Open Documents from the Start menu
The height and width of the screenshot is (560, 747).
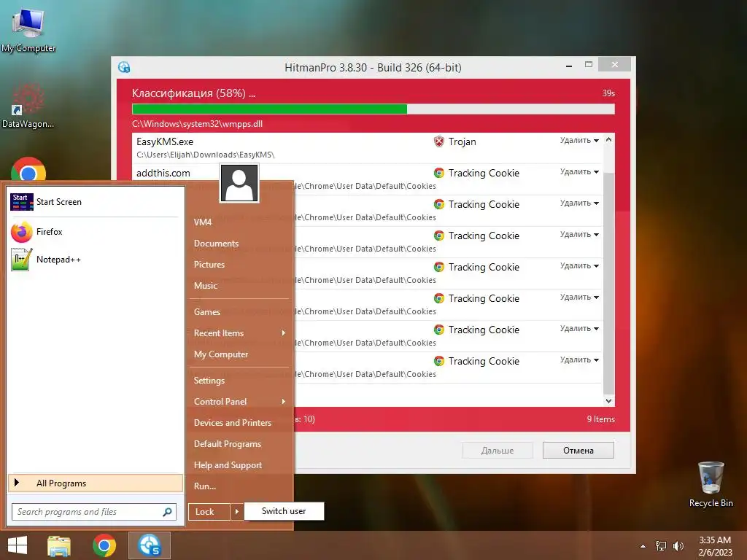pos(216,244)
